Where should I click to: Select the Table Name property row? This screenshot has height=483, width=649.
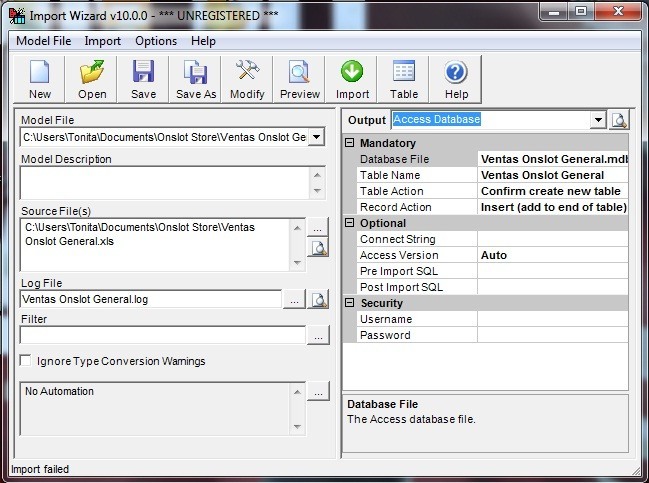tap(493, 175)
